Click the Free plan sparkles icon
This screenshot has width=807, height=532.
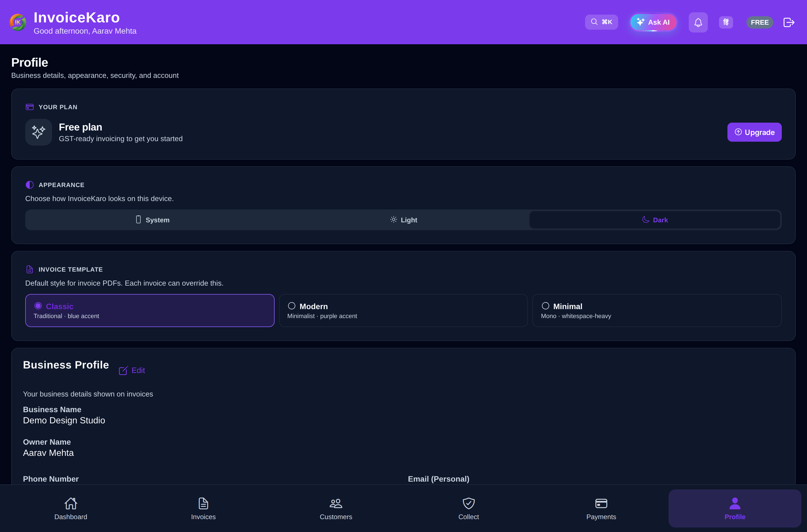tap(38, 132)
